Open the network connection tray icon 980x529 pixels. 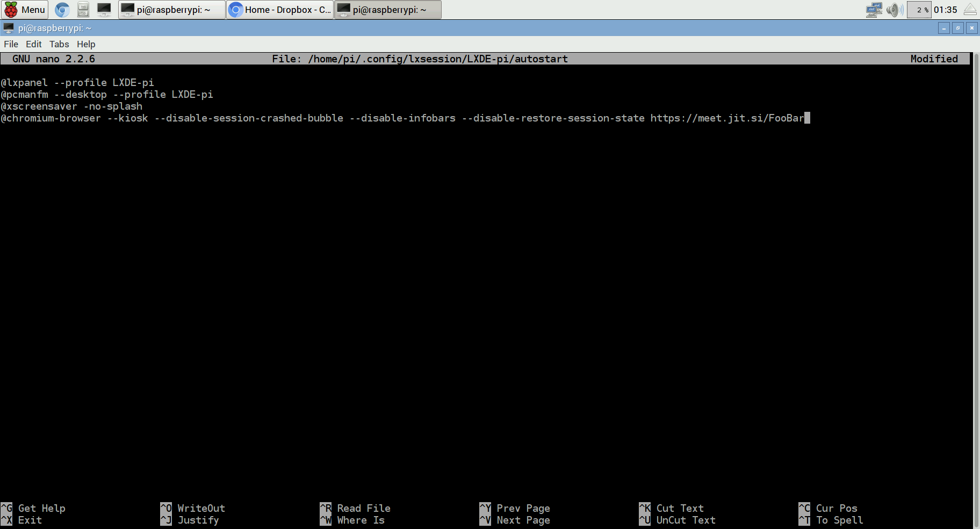click(x=874, y=10)
